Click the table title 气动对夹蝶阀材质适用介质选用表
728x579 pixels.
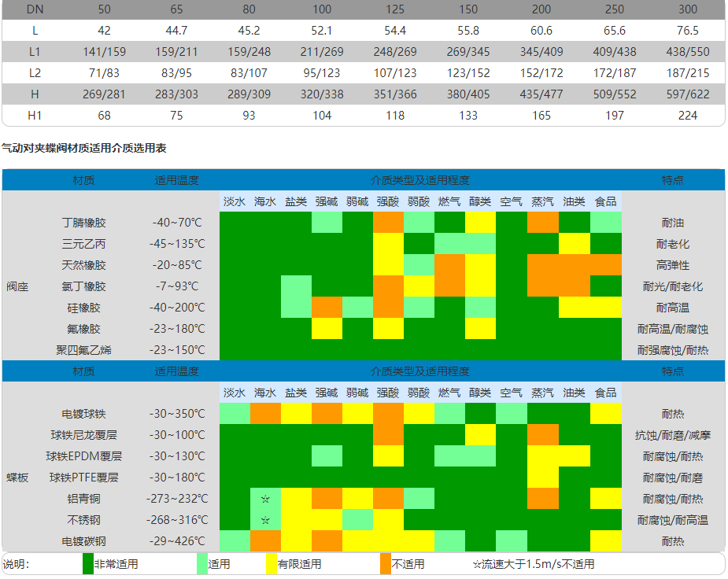[83, 148]
